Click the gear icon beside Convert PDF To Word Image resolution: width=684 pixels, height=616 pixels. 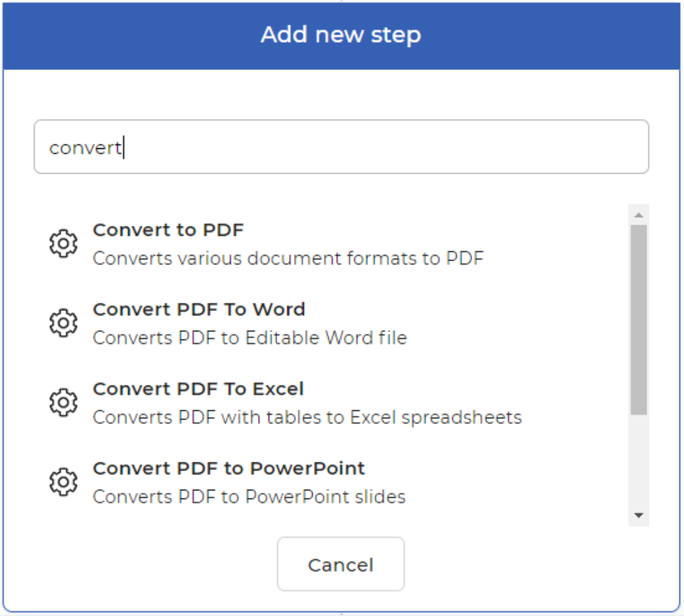63,323
